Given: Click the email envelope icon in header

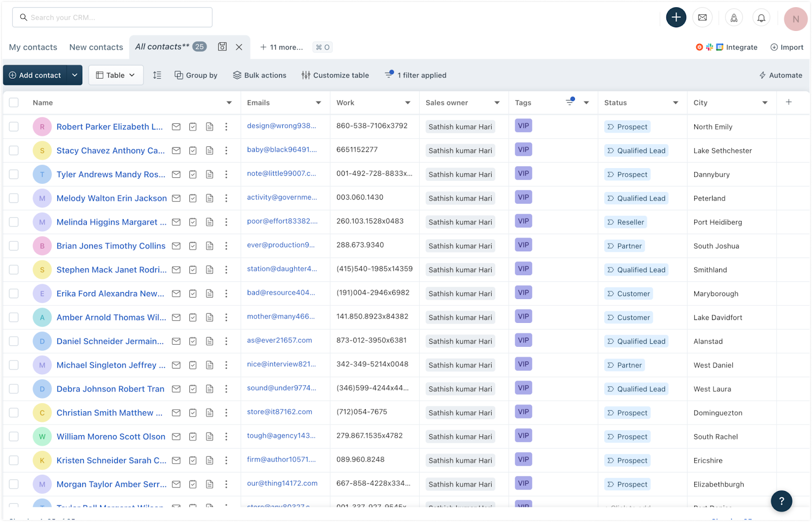Looking at the screenshot, I should [702, 18].
